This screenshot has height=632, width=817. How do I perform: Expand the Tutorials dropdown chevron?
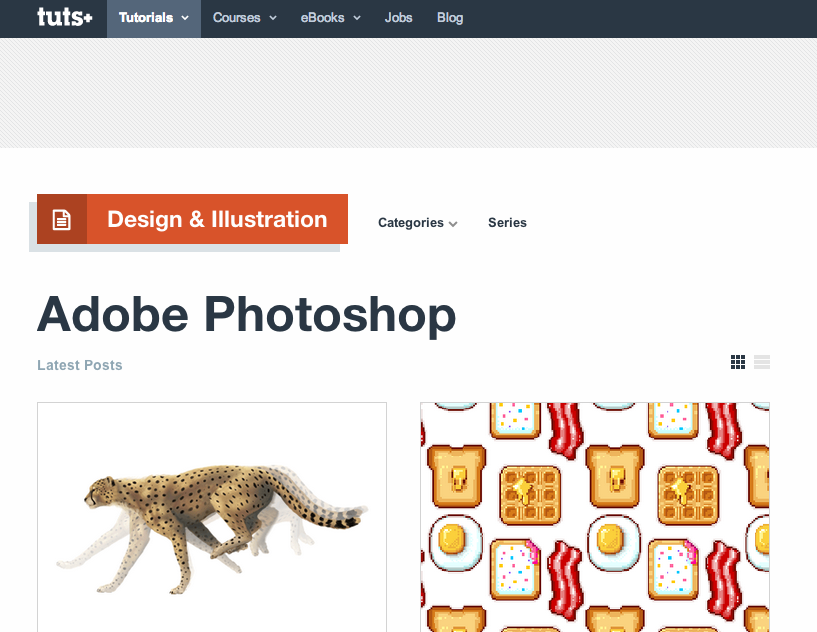[185, 18]
